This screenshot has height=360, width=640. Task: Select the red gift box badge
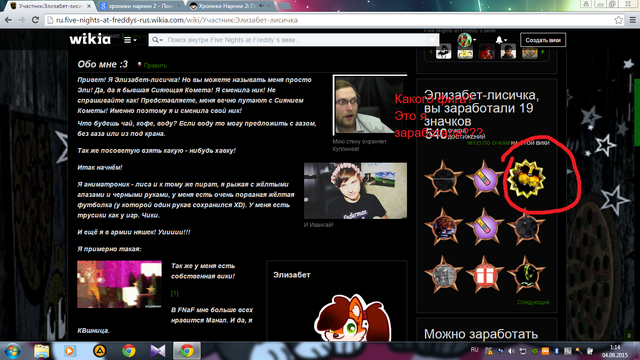click(485, 275)
